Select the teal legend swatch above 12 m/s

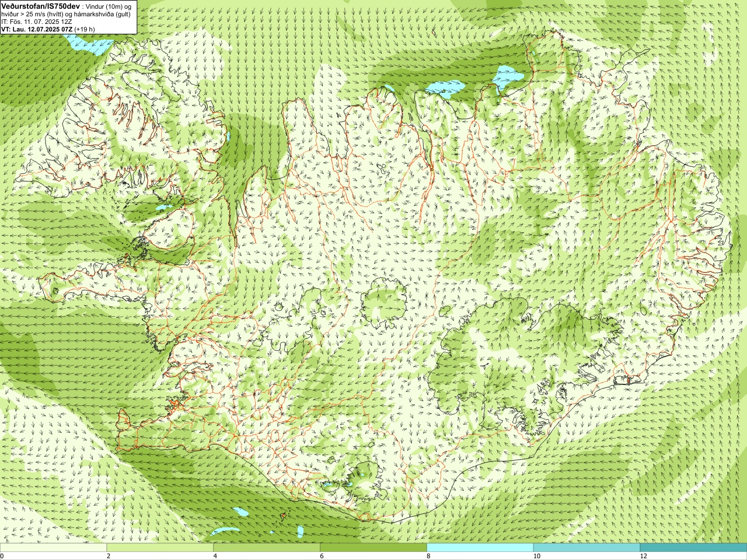(x=693, y=548)
